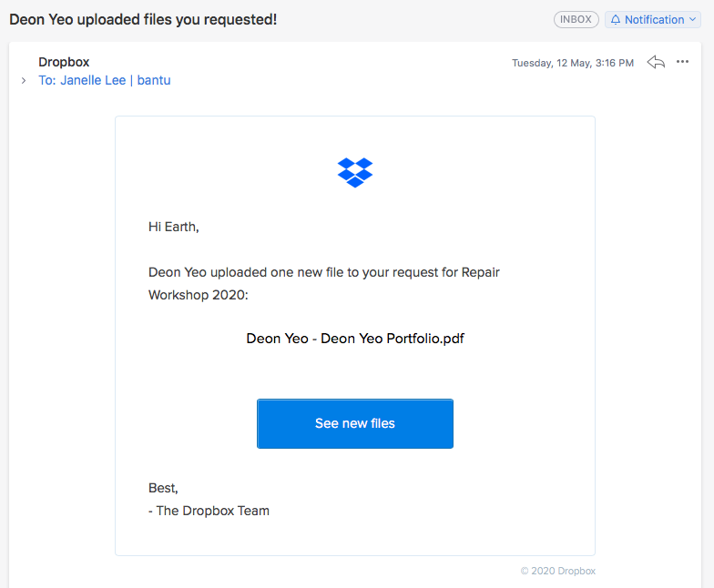Click the date Tuesday, 12 May, 3:16 PM
714x588 pixels.
pos(572,63)
